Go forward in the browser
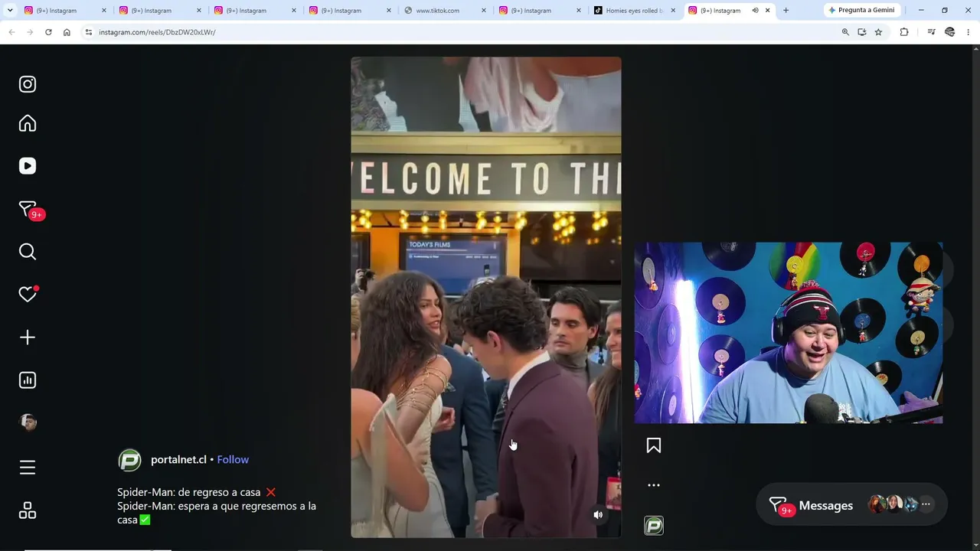 (x=30, y=32)
